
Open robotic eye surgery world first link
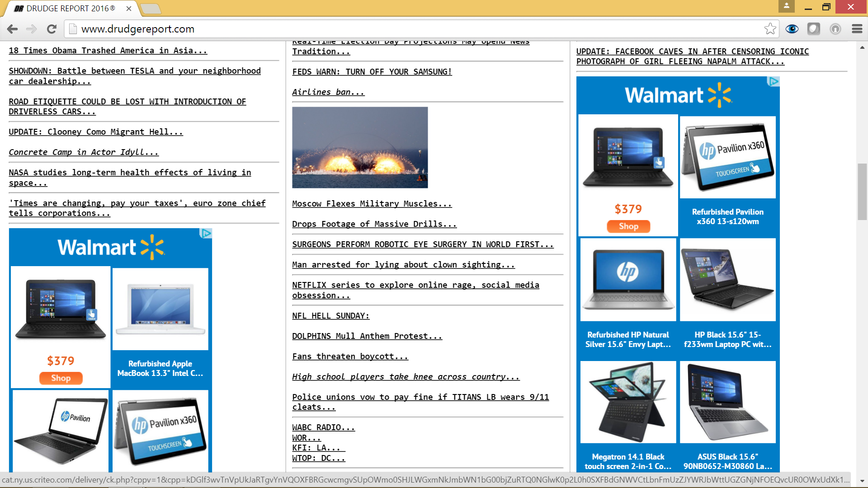point(423,244)
